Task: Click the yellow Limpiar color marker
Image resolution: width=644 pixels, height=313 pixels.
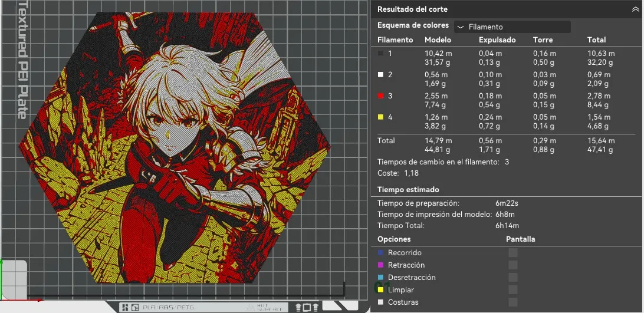Action: 380,289
